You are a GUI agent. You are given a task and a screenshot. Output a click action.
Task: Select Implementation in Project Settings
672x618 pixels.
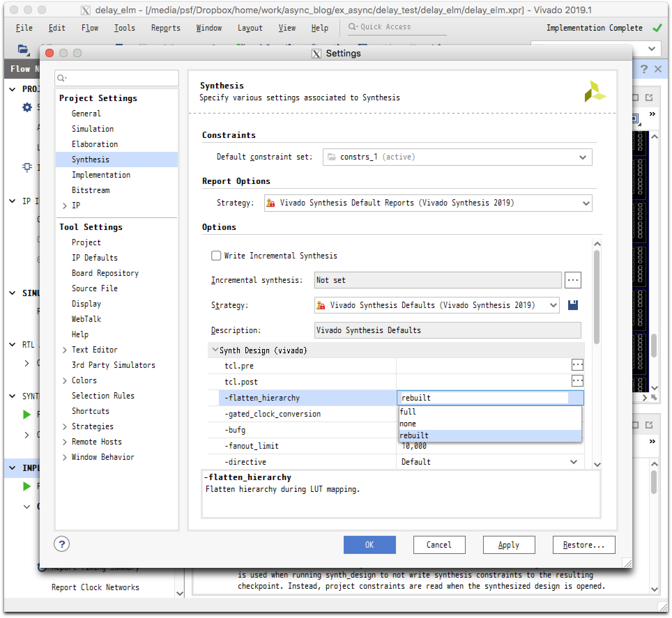tap(101, 175)
